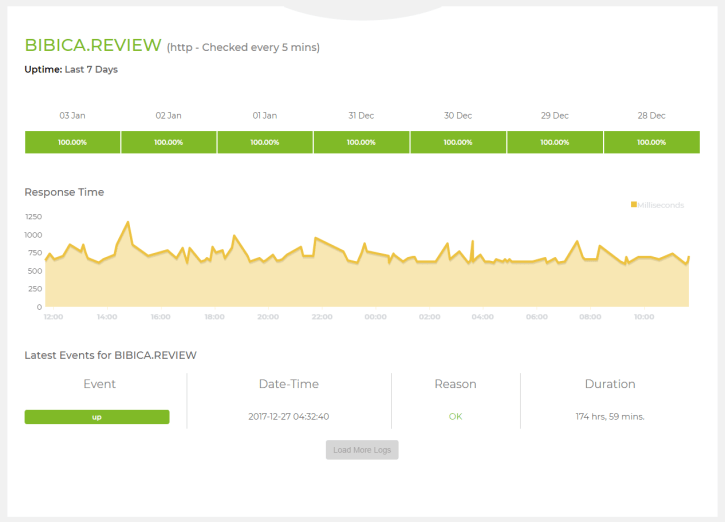Click the Load More Logs button
The width and height of the screenshot is (725, 522).
point(362,450)
